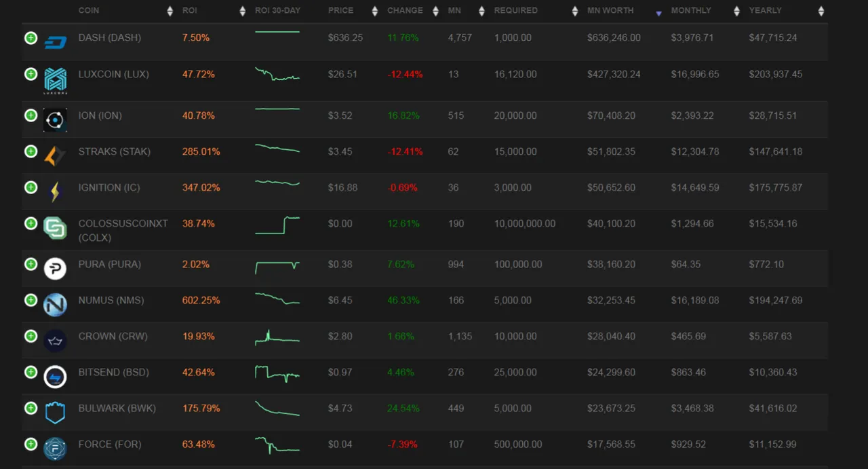Open the CROWN (CRW) coin name
Image resolution: width=868 pixels, height=469 pixels.
[x=113, y=336]
